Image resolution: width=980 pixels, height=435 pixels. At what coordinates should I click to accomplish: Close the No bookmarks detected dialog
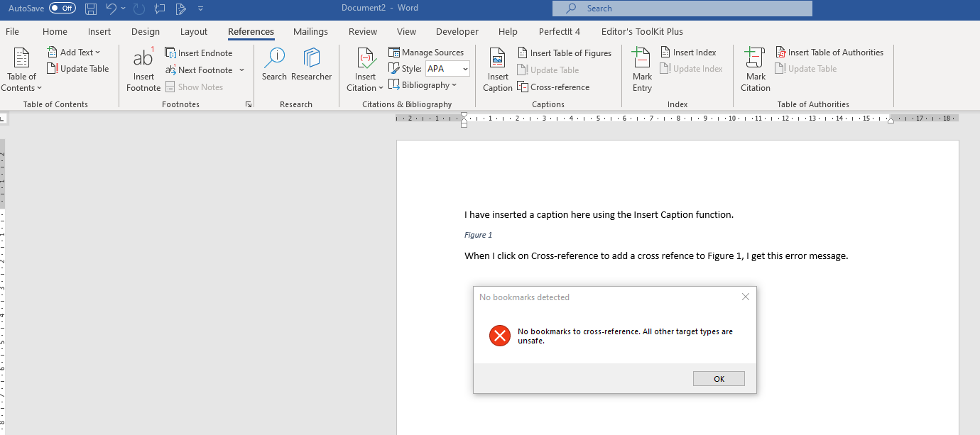pos(745,297)
